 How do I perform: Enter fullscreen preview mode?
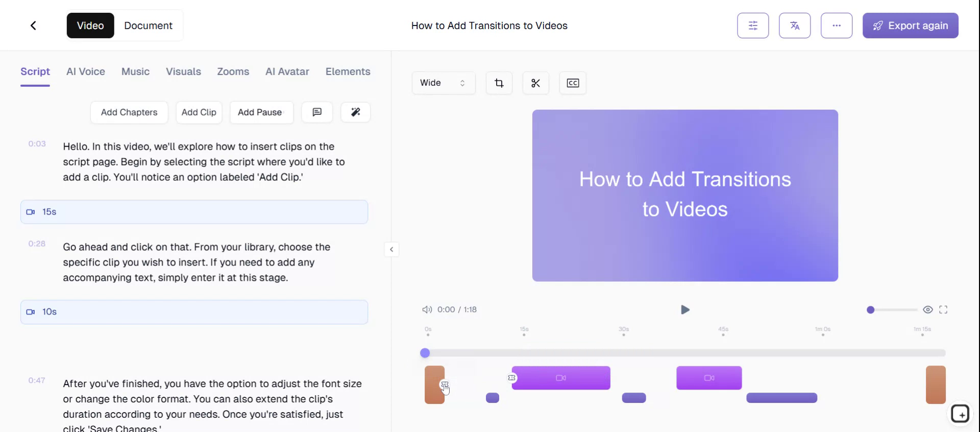[943, 309]
